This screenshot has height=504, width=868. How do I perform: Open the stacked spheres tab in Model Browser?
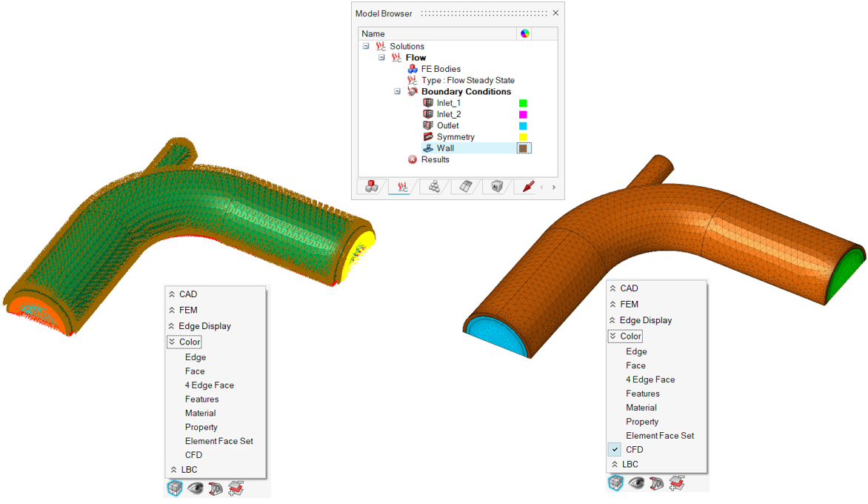tap(434, 187)
